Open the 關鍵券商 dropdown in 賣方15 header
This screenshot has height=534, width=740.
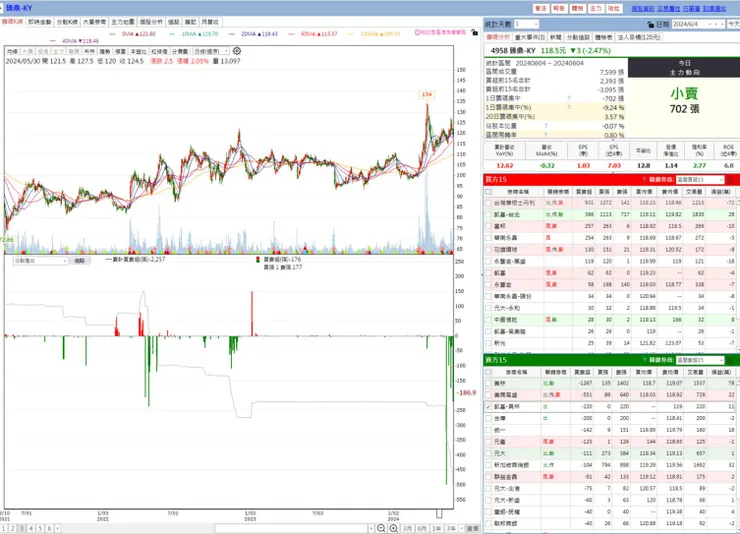pos(700,360)
